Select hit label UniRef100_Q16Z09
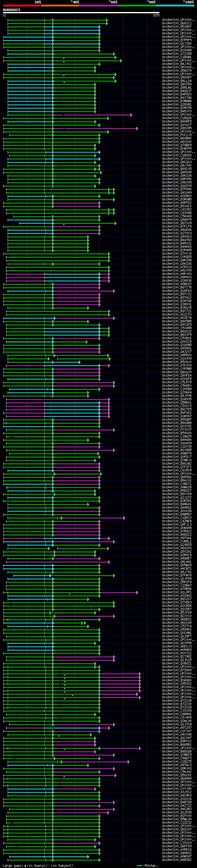The height and width of the screenshot is (868, 197). click(177, 186)
